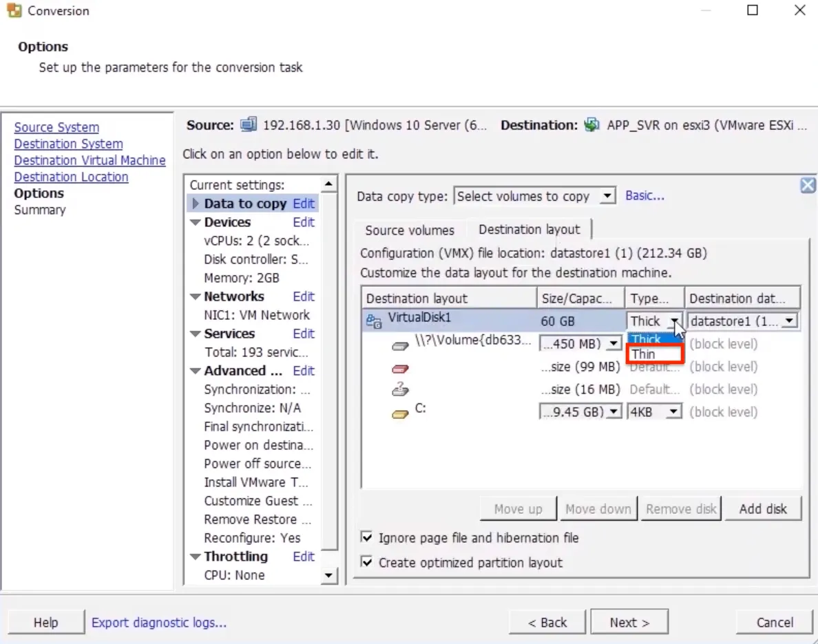The image size is (818, 644).
Task: Close the options pane with X icon
Action: pos(808,185)
